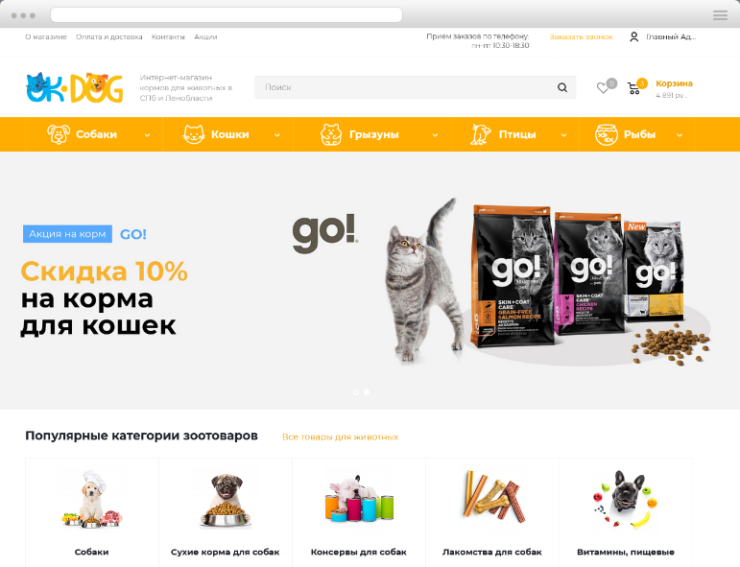
Task: Click the parrot icon for Птицы
Action: (480, 134)
